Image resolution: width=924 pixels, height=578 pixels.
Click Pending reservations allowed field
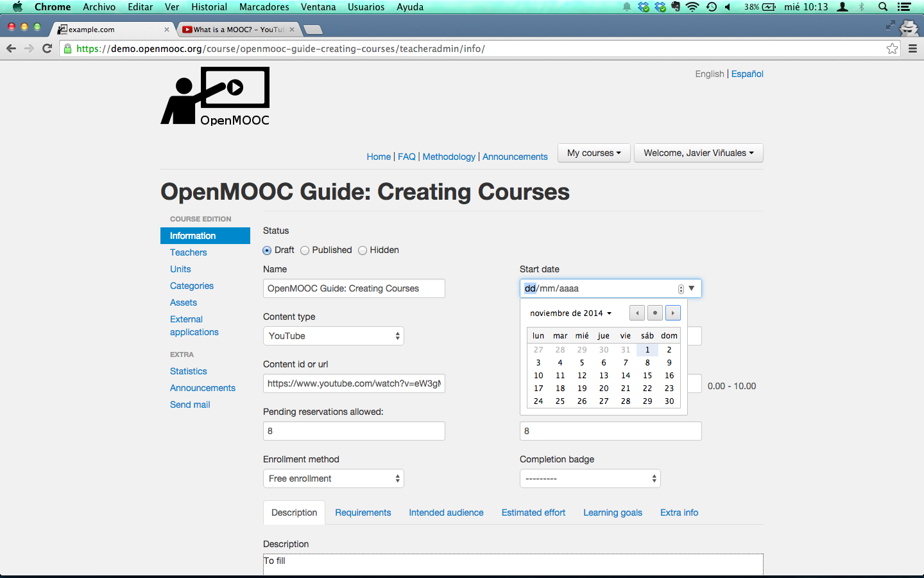point(354,431)
